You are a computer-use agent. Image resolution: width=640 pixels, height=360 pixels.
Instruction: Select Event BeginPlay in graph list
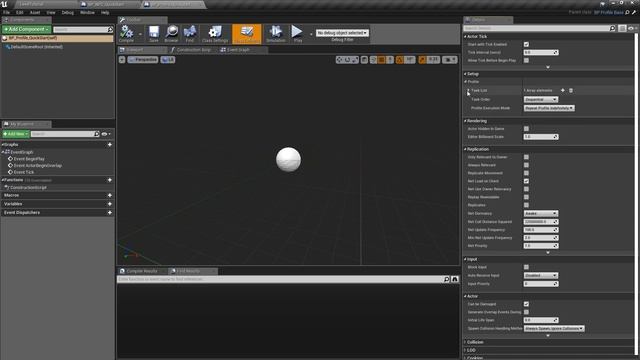point(29,159)
